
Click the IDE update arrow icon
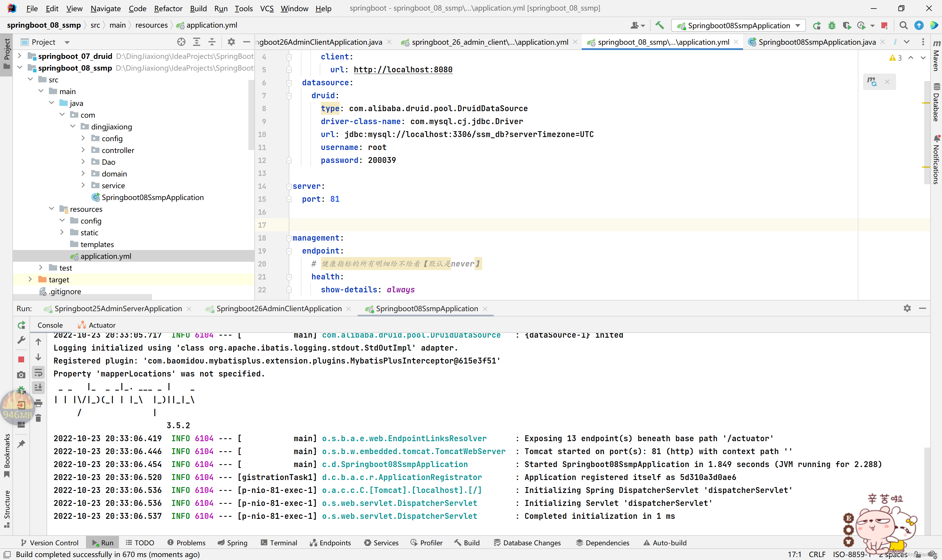click(x=918, y=25)
